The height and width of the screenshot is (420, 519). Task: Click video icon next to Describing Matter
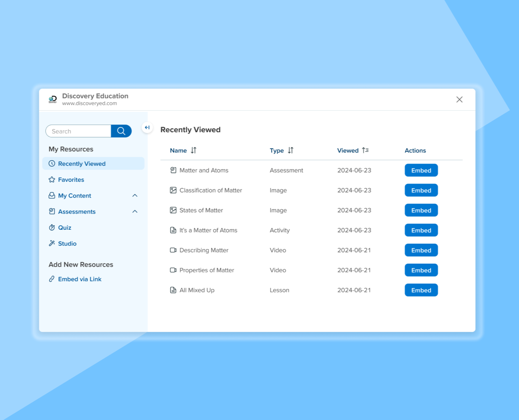(x=173, y=250)
